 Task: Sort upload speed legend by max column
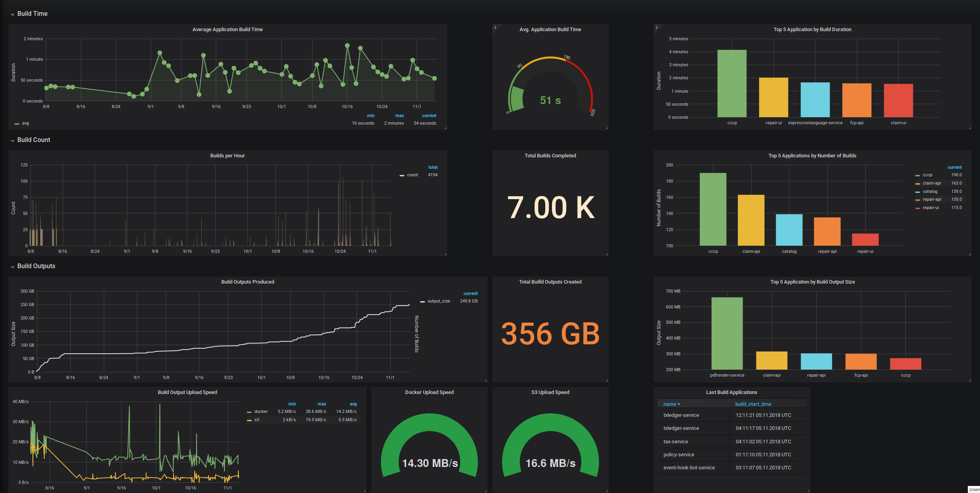322,404
